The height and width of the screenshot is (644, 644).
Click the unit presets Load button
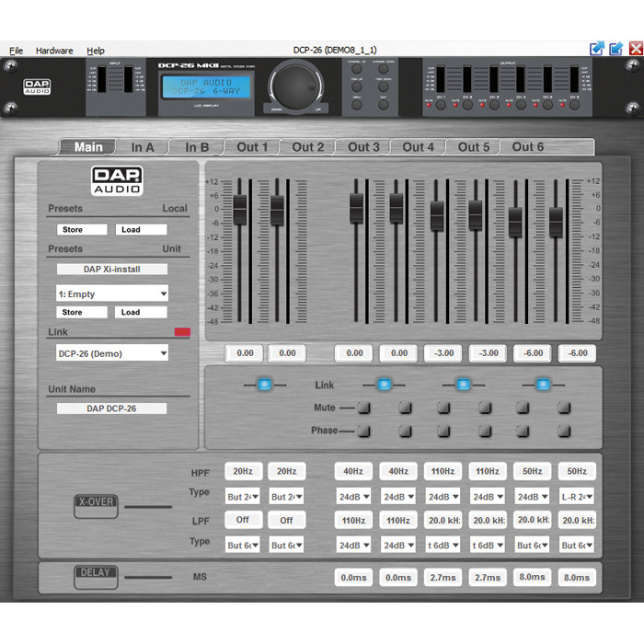click(141, 312)
